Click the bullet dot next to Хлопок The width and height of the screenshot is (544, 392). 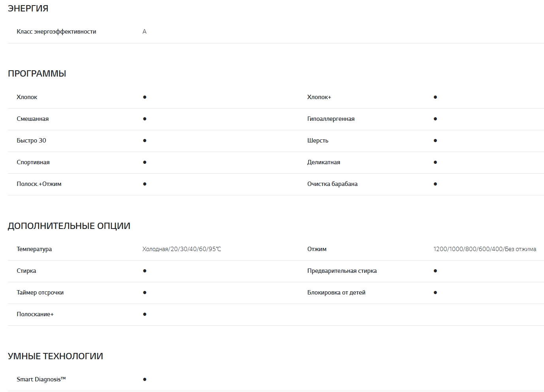point(145,97)
